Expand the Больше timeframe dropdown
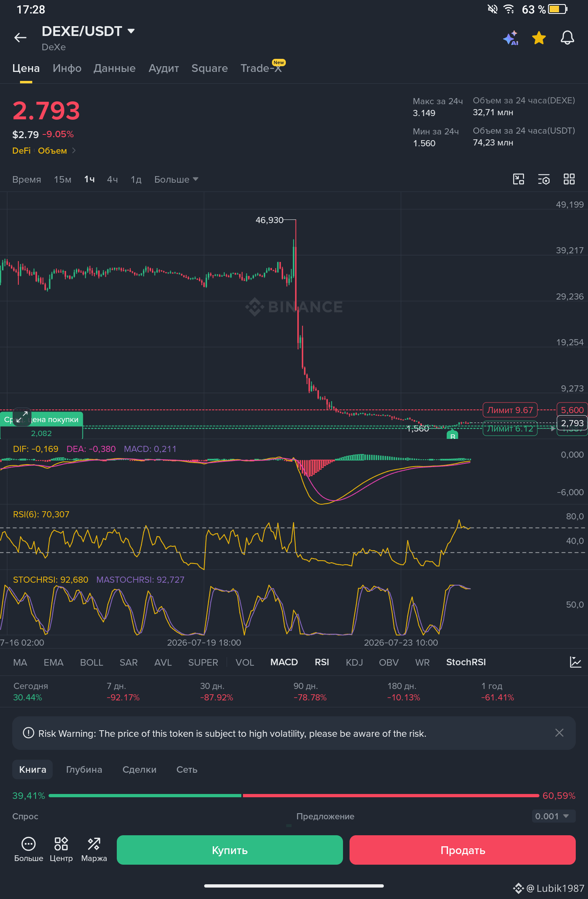Image resolution: width=588 pixels, height=899 pixels. [x=176, y=179]
